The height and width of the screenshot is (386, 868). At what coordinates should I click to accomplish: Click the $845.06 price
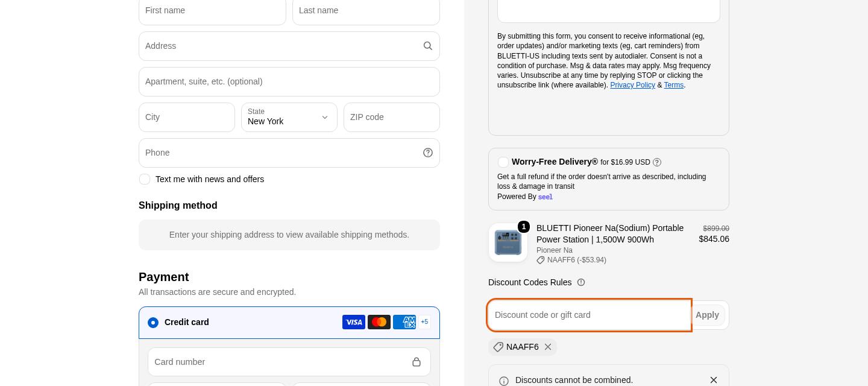714,239
